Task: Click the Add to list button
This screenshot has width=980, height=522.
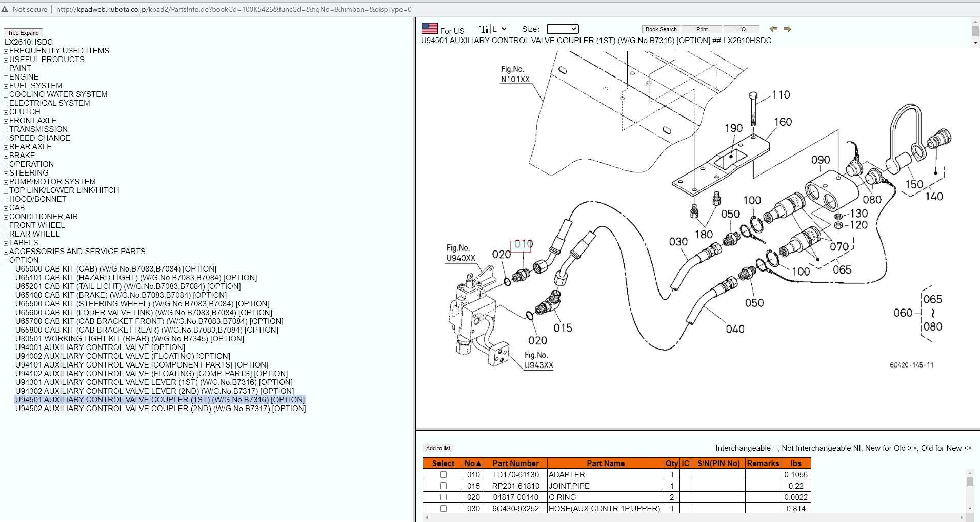Action: click(x=438, y=448)
